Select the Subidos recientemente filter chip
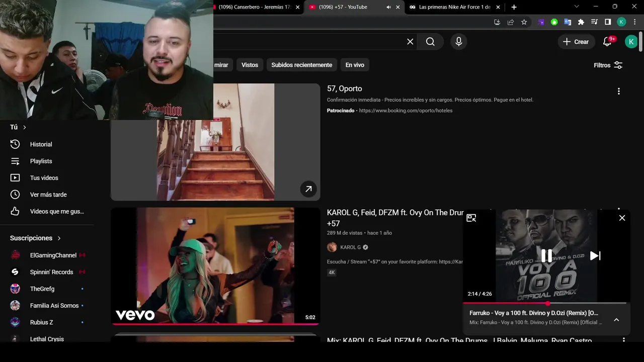The width and height of the screenshot is (644, 362). [301, 65]
